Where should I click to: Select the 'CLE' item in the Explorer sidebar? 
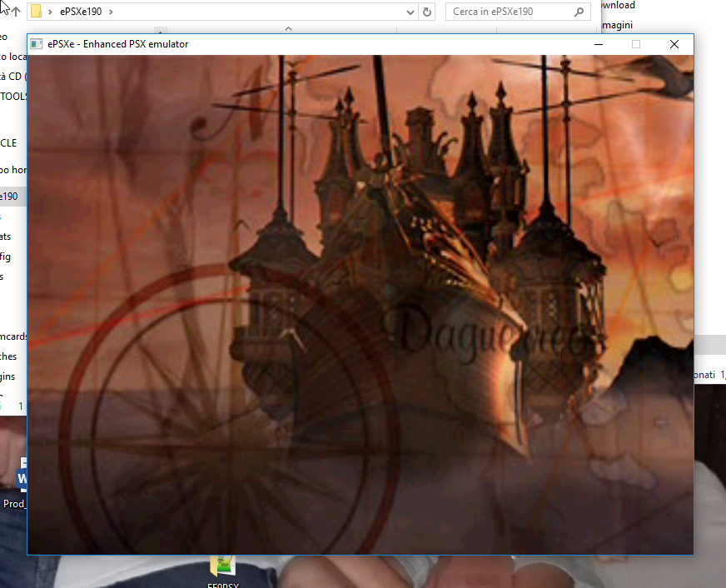(x=8, y=143)
